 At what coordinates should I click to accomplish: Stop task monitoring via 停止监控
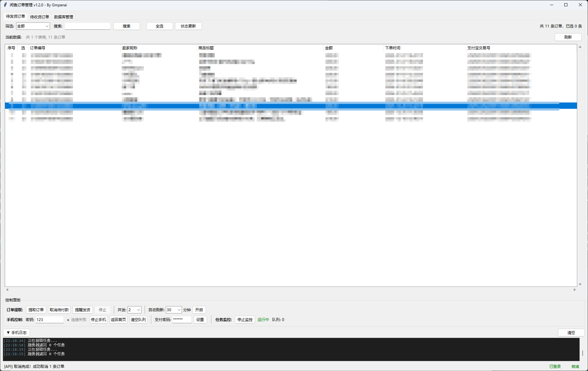[x=245, y=319]
